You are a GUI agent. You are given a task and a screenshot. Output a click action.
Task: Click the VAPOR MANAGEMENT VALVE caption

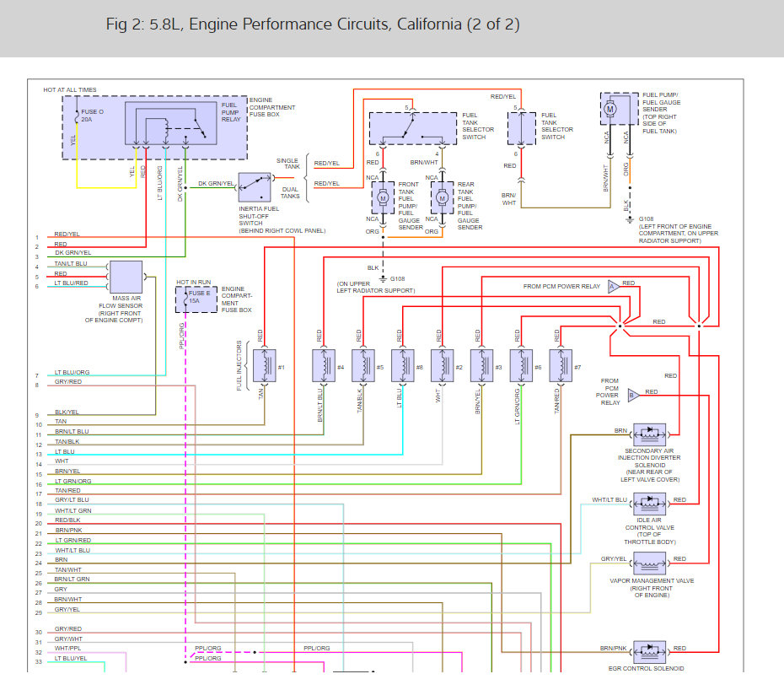[x=652, y=581]
